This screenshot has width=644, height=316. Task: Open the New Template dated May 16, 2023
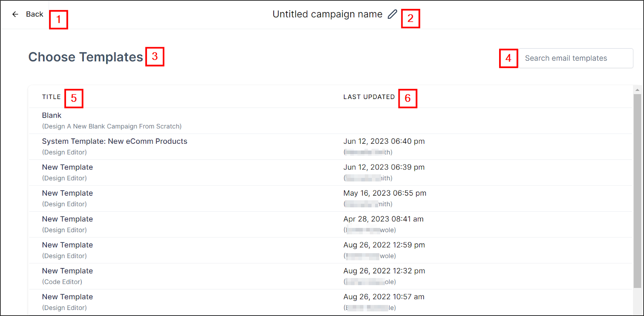tap(67, 193)
